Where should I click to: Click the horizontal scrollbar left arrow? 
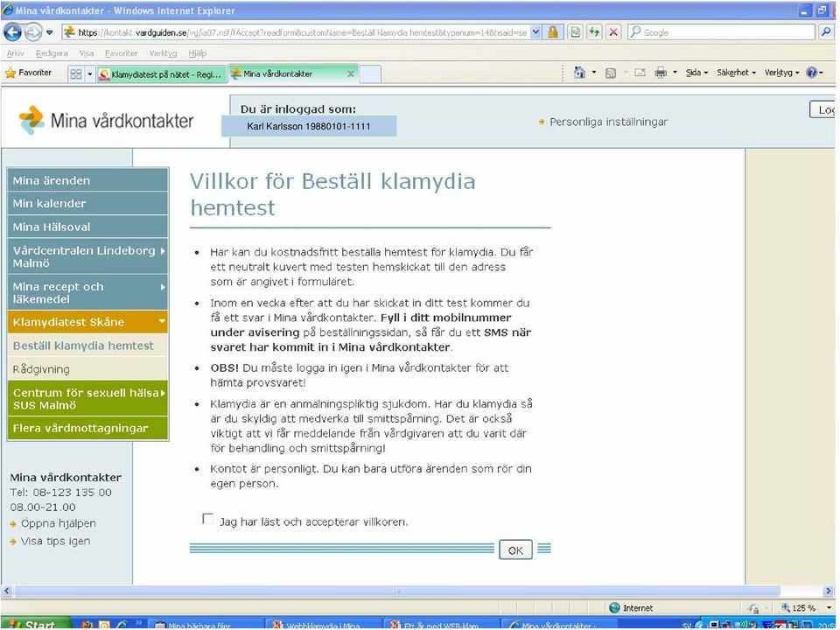tap(7, 591)
